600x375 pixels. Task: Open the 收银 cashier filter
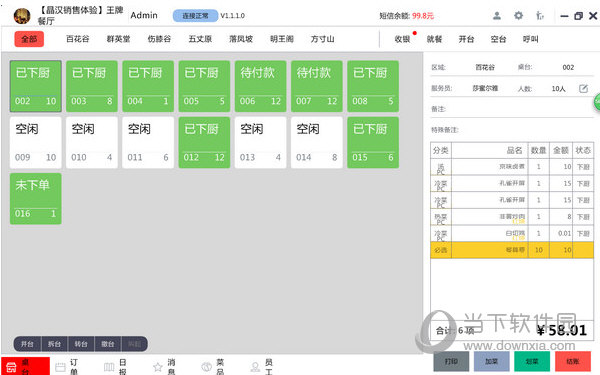click(402, 39)
